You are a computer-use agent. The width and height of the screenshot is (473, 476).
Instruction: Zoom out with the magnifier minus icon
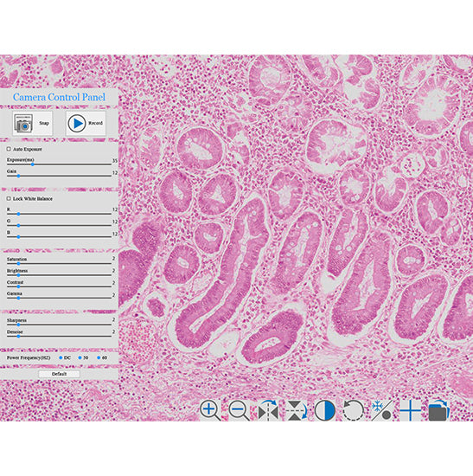click(239, 410)
